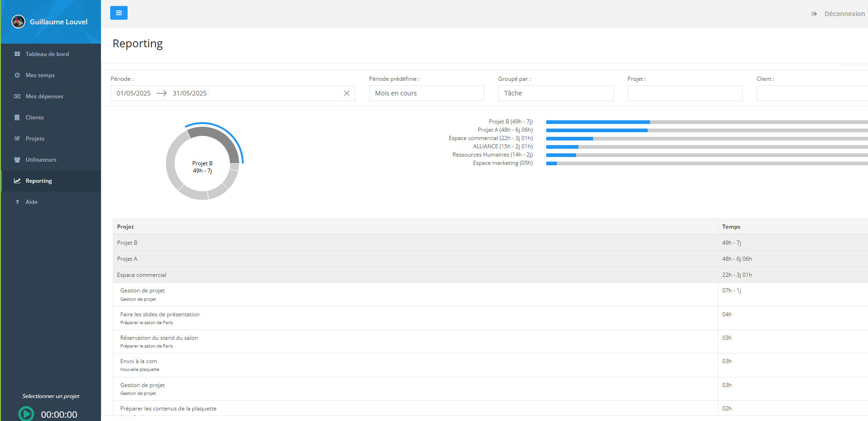
Task: Click the Déconnexion link
Action: [x=844, y=14]
